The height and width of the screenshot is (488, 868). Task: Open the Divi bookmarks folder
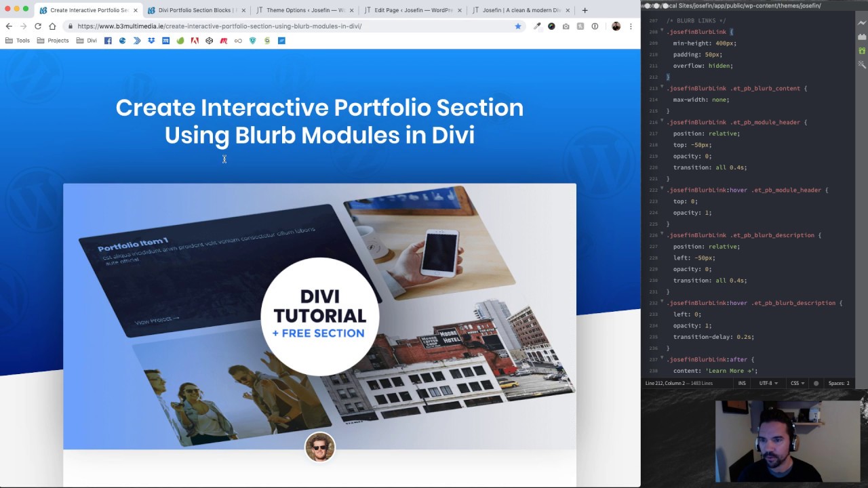point(87,41)
